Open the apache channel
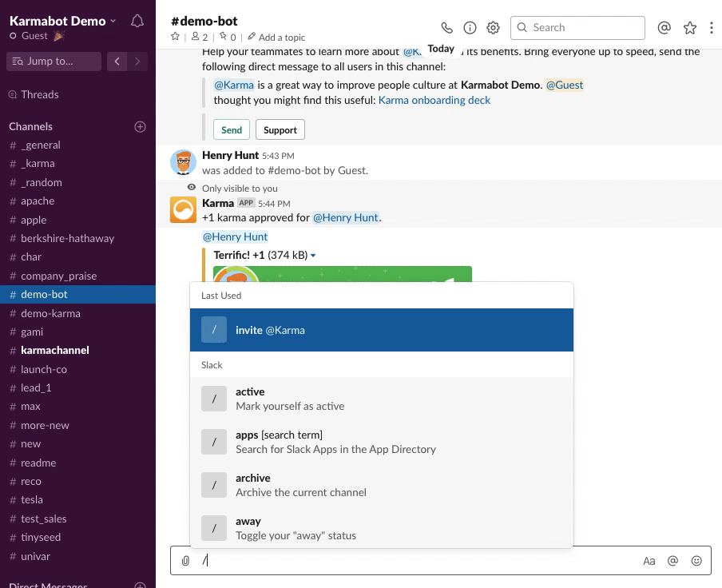 (38, 201)
